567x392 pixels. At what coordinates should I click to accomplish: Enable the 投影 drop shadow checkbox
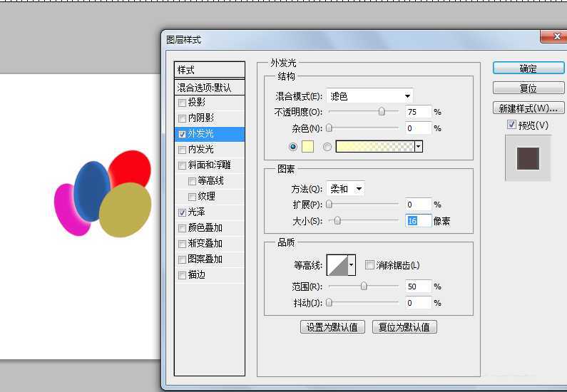point(183,103)
